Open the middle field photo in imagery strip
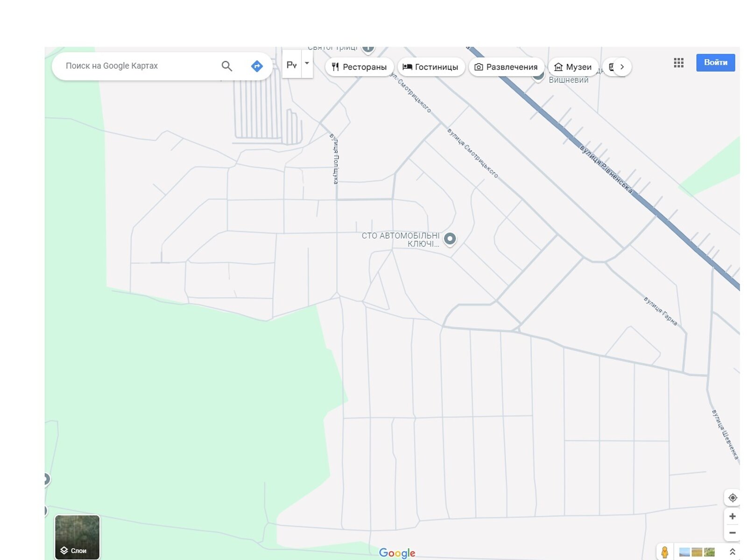 [697, 552]
